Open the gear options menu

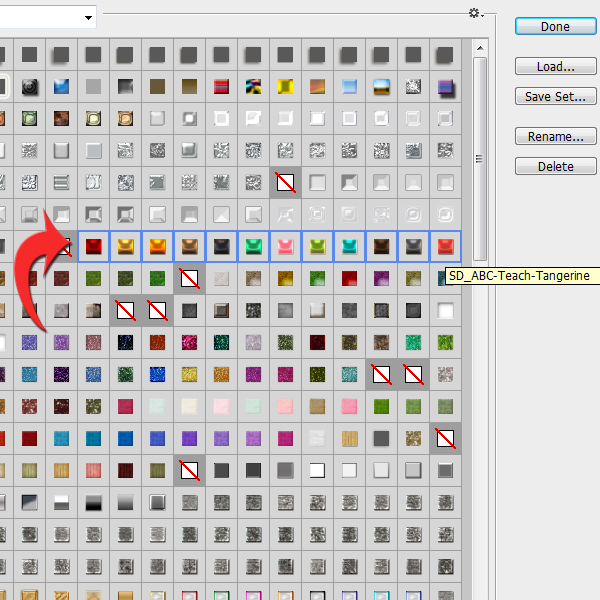pos(476,13)
